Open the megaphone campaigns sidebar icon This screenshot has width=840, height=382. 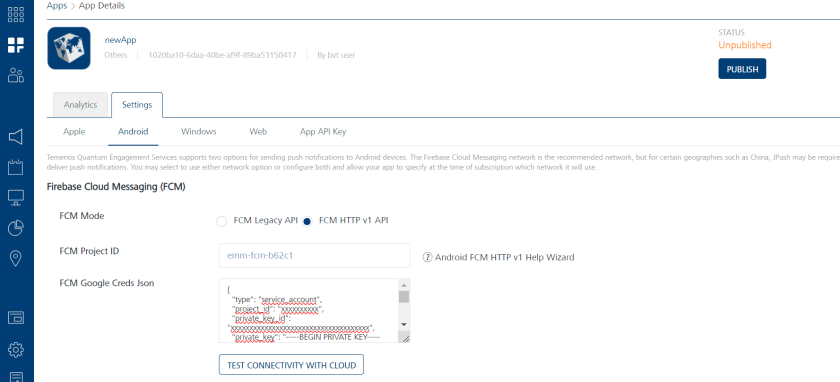click(x=16, y=137)
